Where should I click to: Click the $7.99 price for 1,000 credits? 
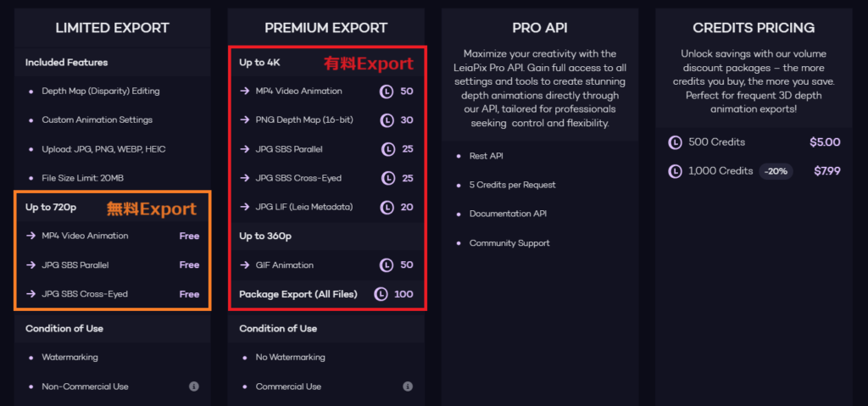827,172
